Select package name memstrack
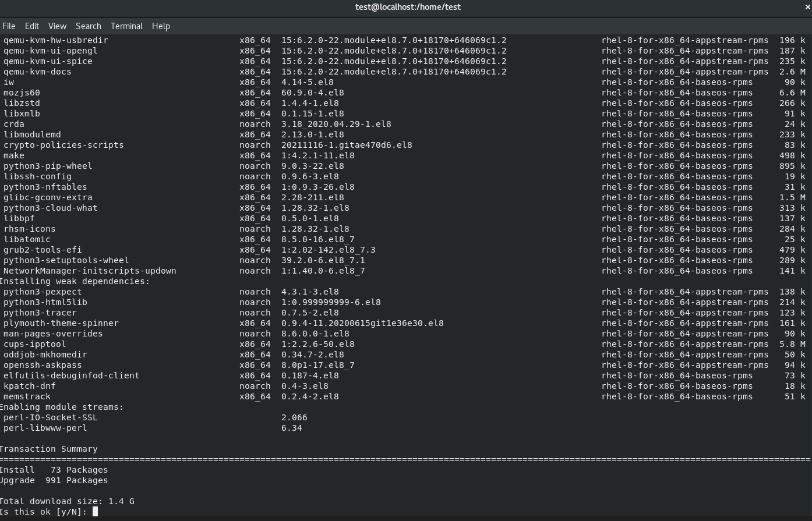 tap(27, 396)
